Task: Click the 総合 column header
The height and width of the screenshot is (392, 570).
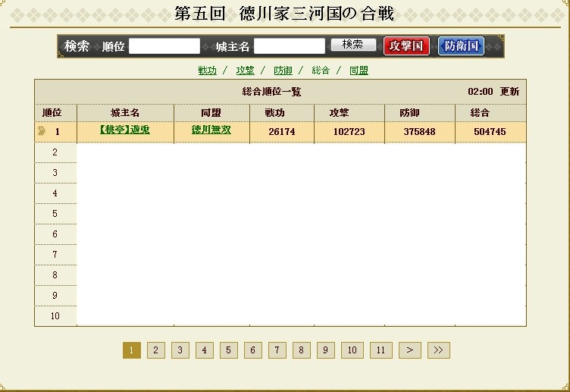Action: (x=490, y=113)
